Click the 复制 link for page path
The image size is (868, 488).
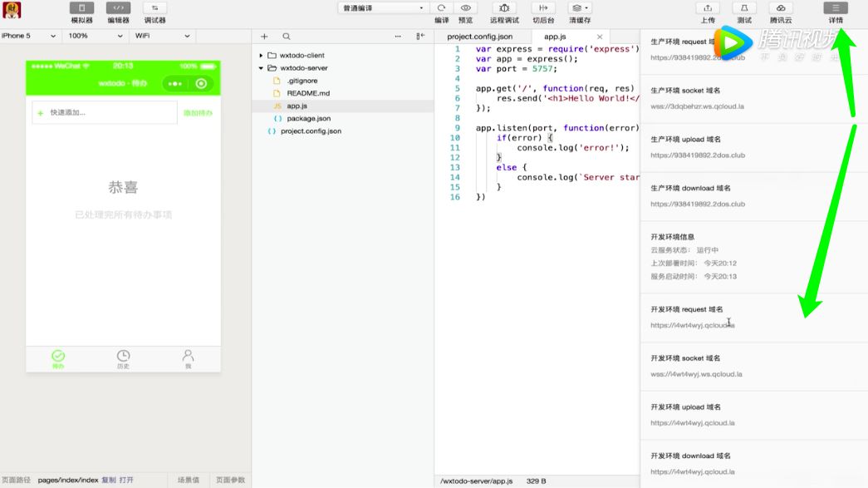109,480
